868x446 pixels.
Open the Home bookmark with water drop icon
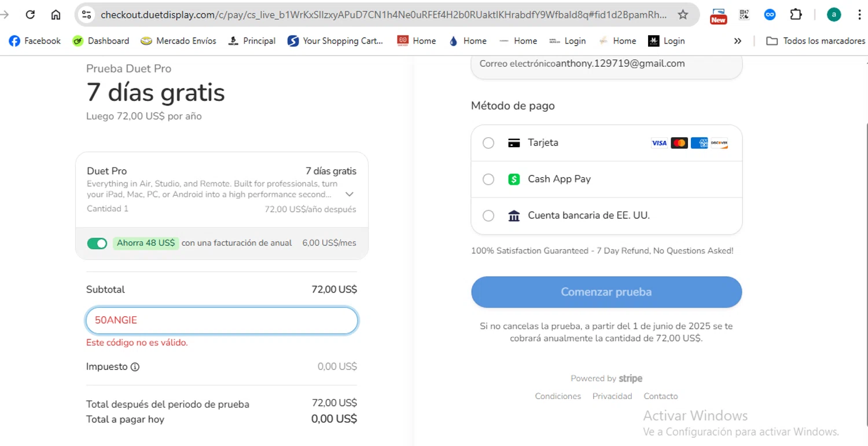tap(468, 41)
